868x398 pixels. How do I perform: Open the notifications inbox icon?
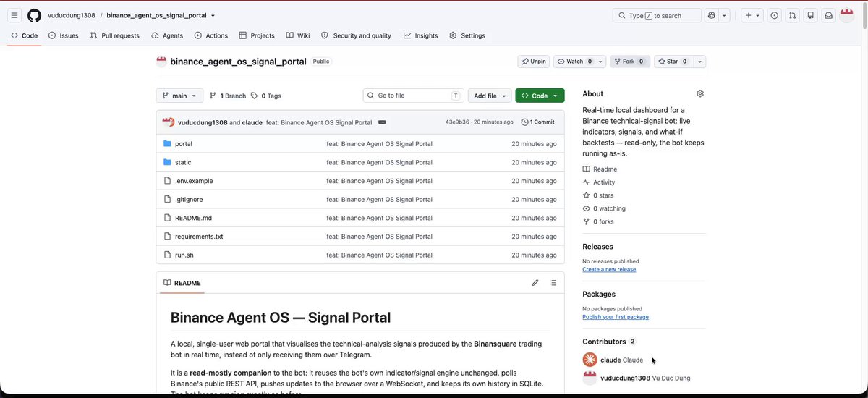tap(828, 15)
